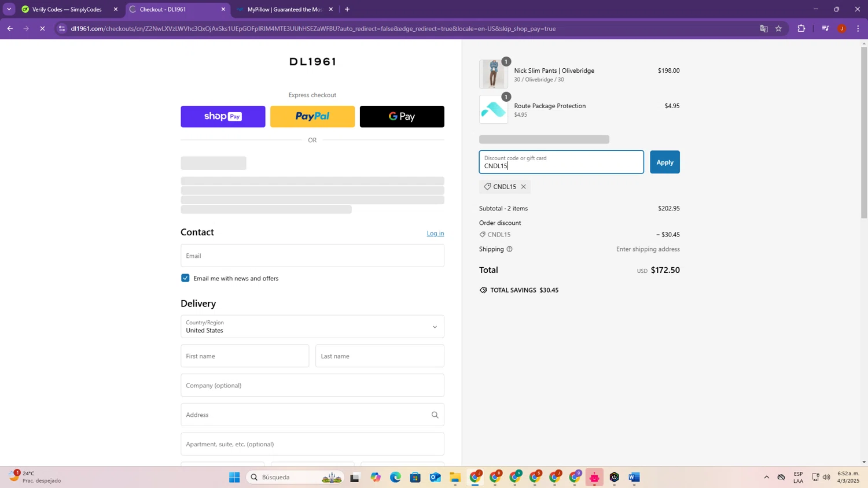This screenshot has height=488, width=868.
Task: Close the Checkout DL1961 tab
Action: point(223,9)
